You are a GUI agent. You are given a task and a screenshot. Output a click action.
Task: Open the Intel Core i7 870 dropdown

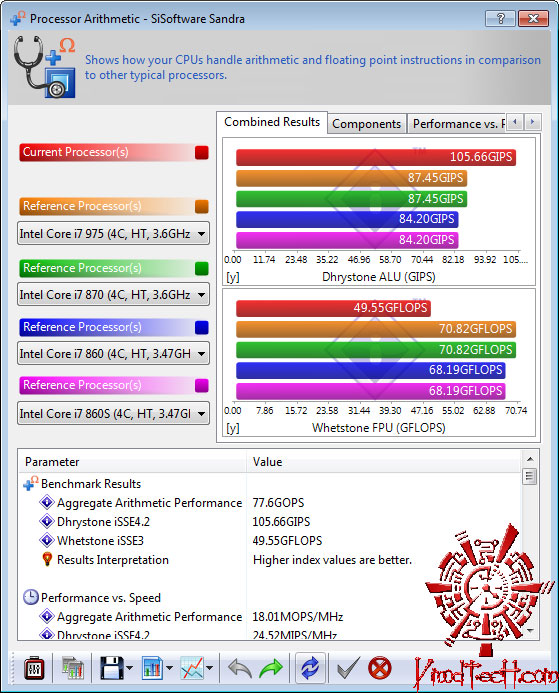tap(113, 294)
